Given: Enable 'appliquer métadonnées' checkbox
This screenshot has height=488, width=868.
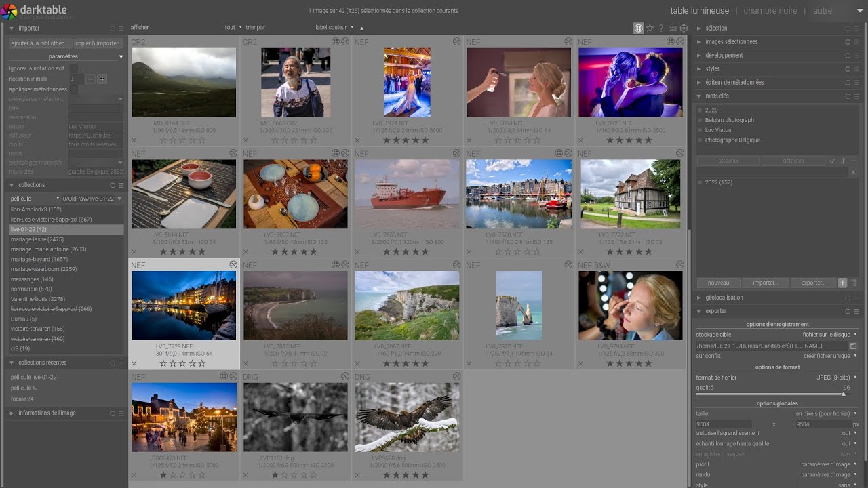Looking at the screenshot, I should click(x=73, y=89).
